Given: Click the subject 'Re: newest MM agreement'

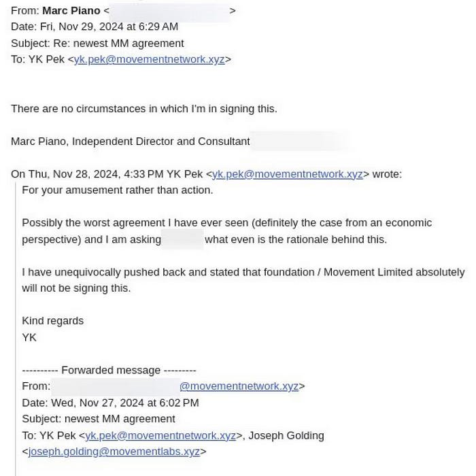Looking at the screenshot, I should point(119,44).
